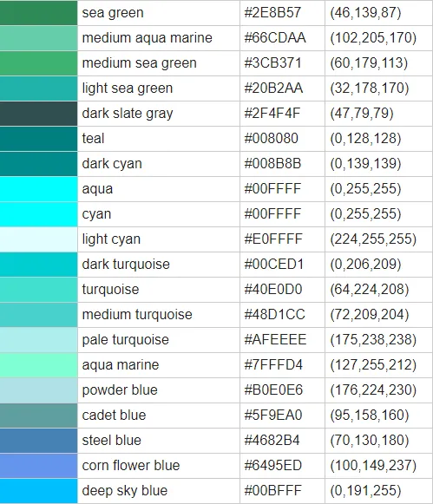Select RGB triplet (0,191,255)
This screenshot has height=504, width=433.
(365, 490)
